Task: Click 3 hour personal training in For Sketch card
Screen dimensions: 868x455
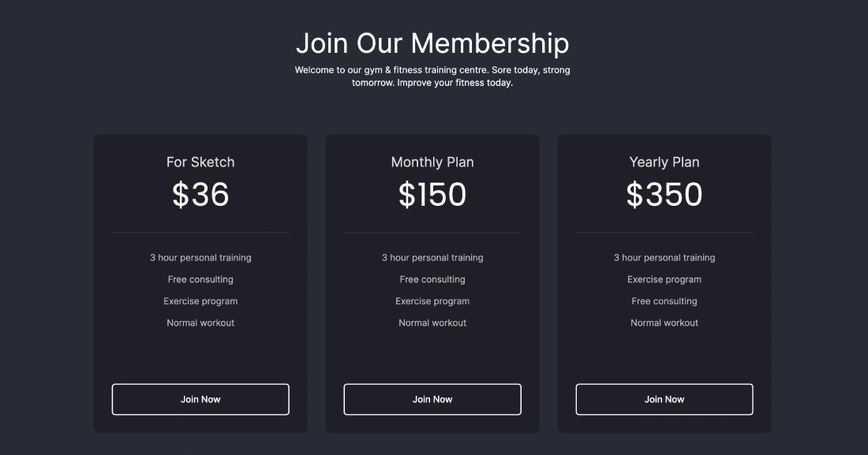Action: [x=200, y=258]
